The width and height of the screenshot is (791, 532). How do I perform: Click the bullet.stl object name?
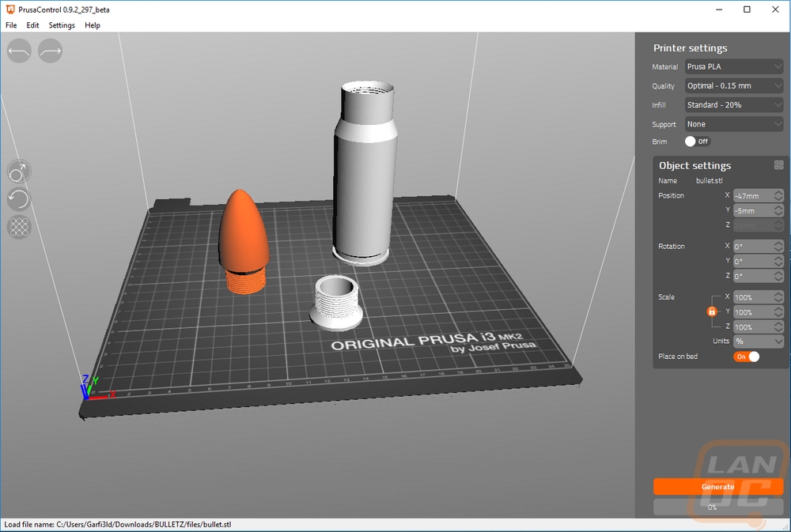pos(710,180)
